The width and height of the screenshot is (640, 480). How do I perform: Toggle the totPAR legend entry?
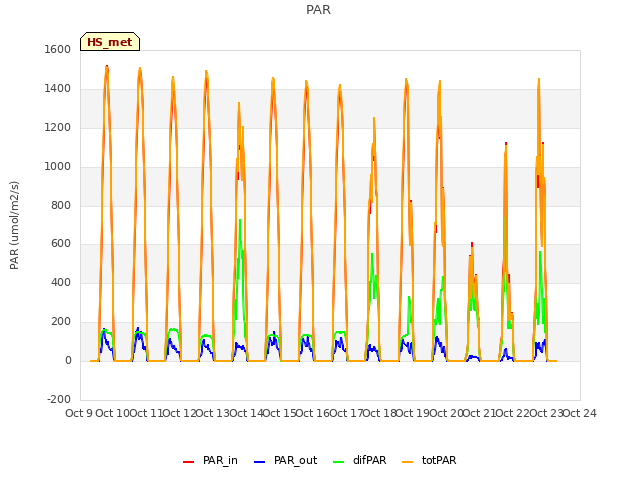[x=429, y=460]
